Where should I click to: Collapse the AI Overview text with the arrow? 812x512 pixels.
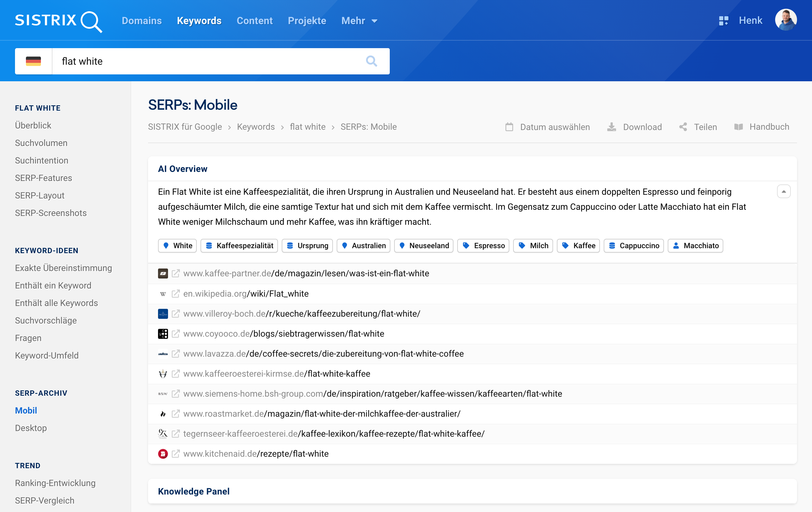(784, 191)
